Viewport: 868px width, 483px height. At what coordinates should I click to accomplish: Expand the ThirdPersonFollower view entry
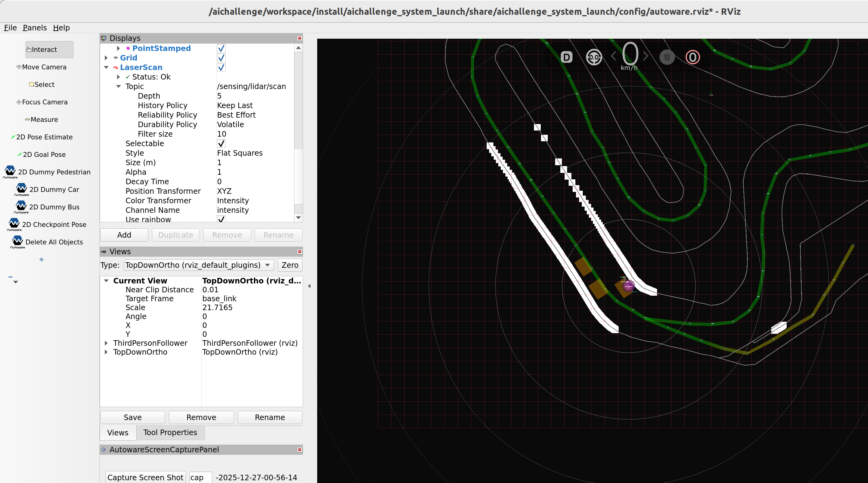(x=106, y=343)
